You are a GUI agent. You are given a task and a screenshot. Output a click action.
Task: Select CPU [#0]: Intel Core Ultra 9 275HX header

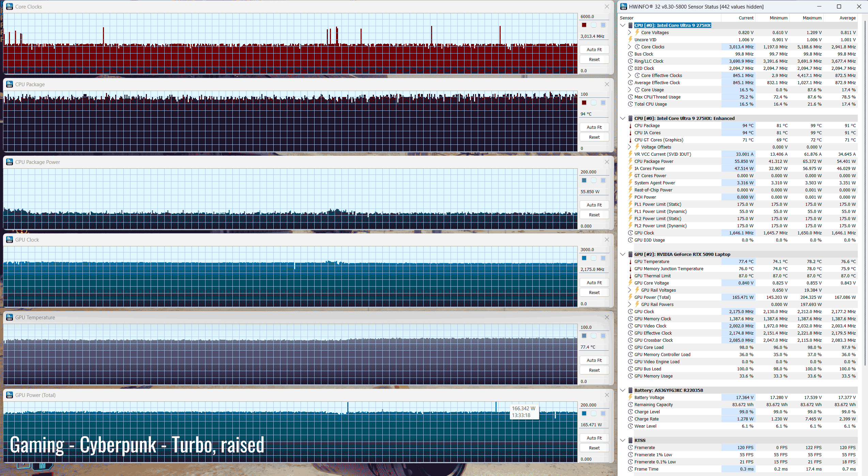(672, 25)
